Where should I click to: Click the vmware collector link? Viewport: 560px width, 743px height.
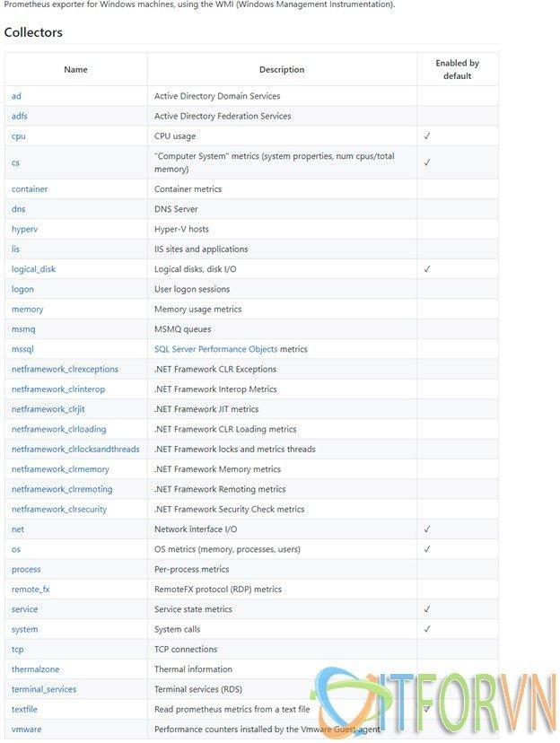pyautogui.click(x=26, y=730)
